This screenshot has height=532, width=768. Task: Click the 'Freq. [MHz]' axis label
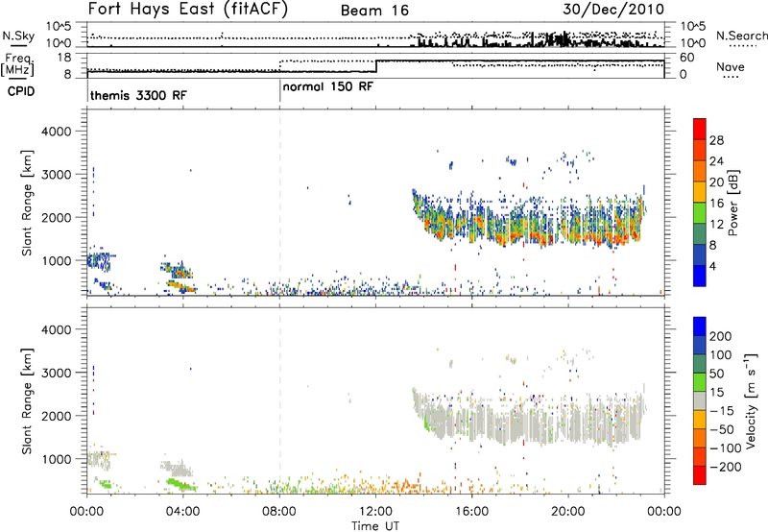coord(17,64)
